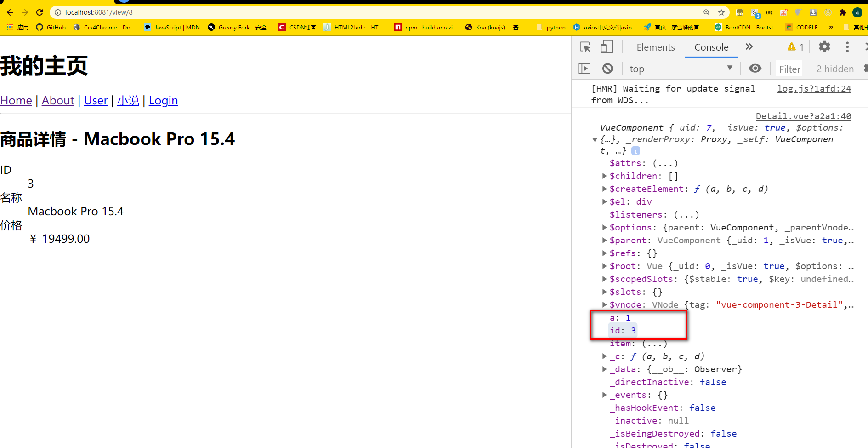
Task: Expand the $parent property
Action: click(x=605, y=240)
